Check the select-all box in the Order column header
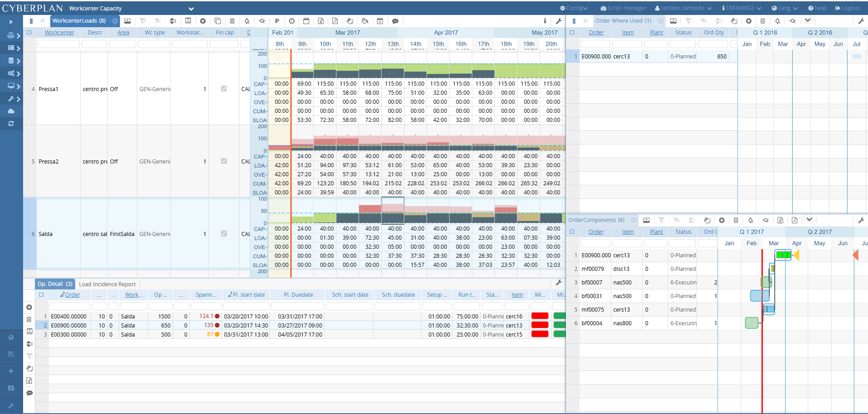 coord(572,32)
